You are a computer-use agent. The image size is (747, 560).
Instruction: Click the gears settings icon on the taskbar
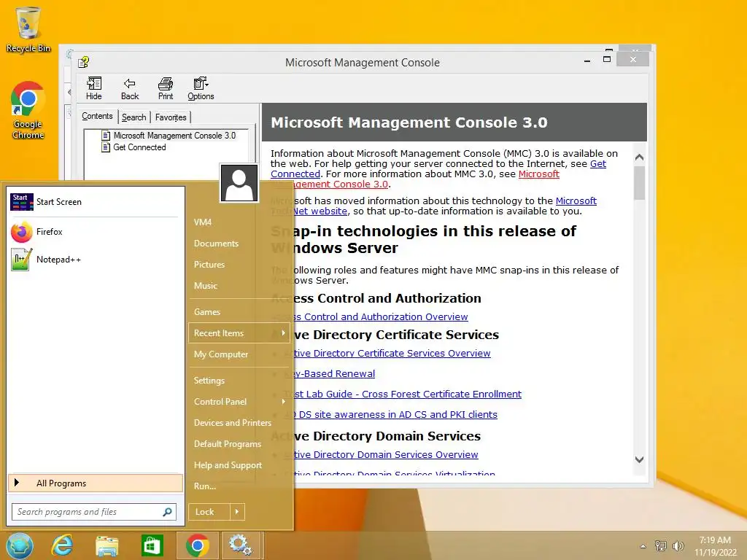[241, 545]
